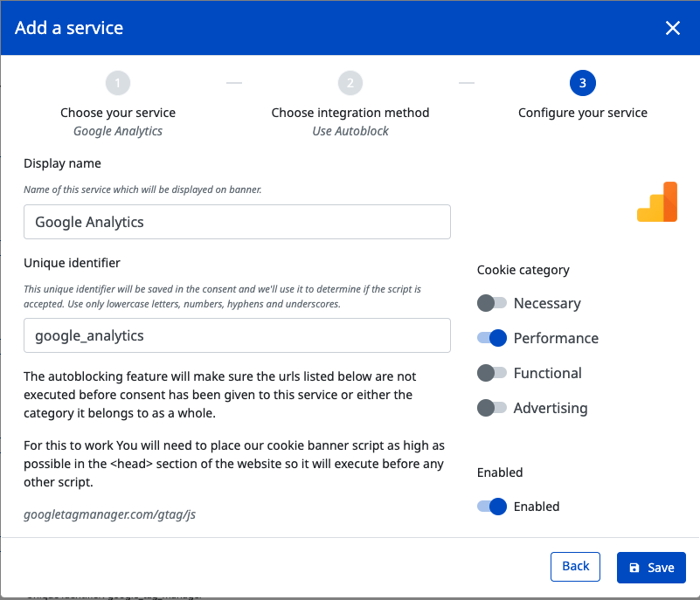Click the Google Analytics service name under step 1

(118, 131)
